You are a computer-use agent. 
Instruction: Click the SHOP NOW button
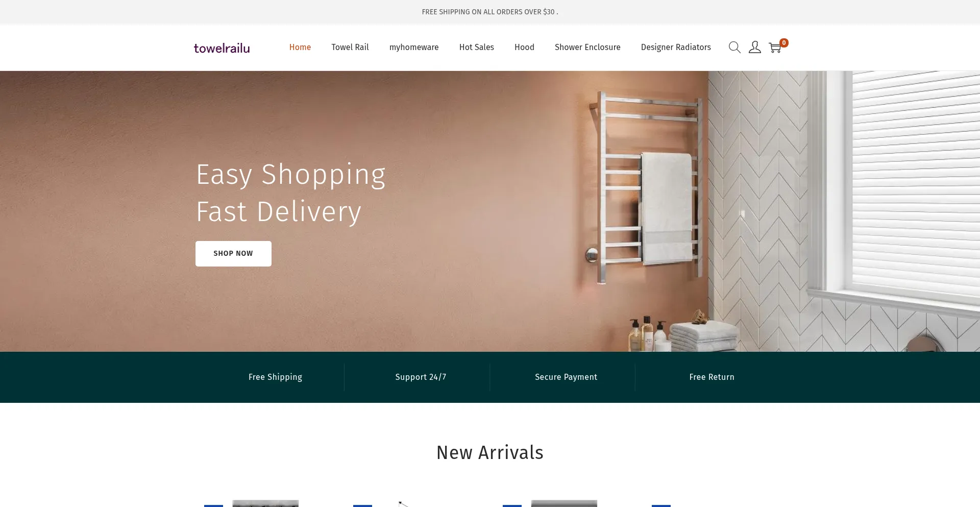point(233,254)
